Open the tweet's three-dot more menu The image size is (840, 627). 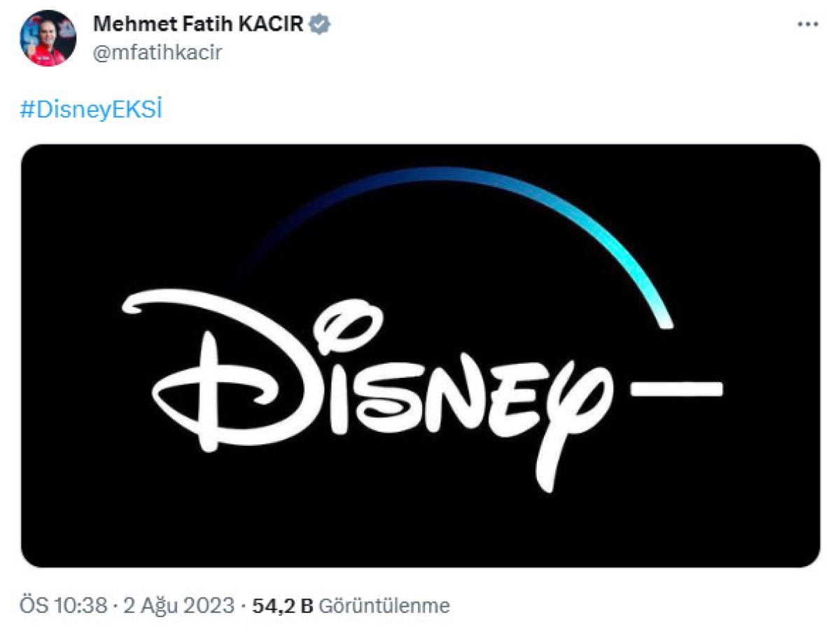tap(808, 24)
